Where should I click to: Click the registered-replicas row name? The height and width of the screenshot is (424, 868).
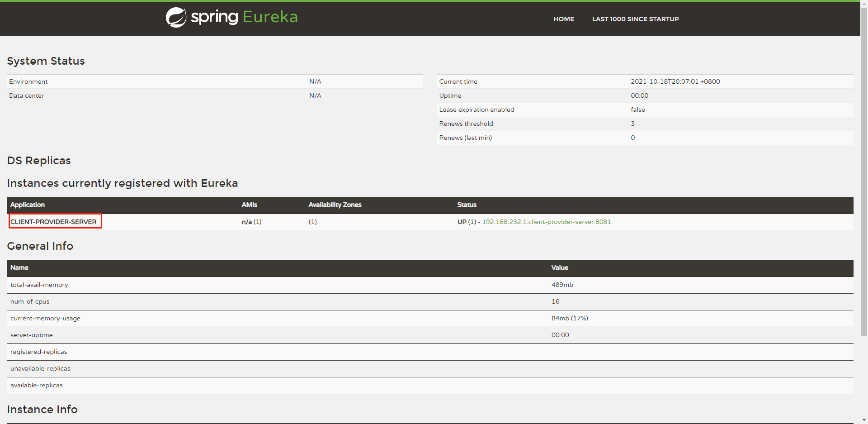39,352
